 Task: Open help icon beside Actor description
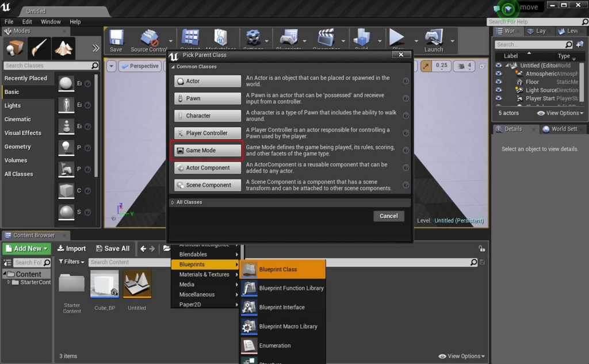tap(406, 81)
